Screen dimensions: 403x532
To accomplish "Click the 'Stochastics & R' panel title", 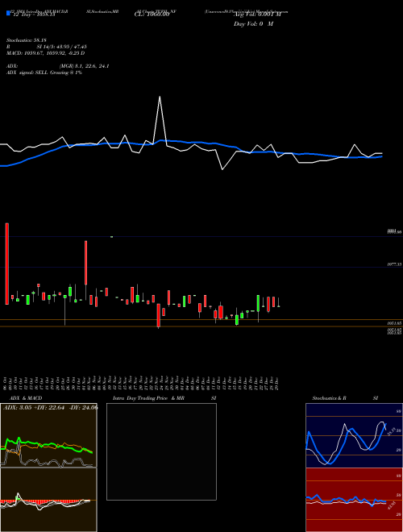I will (329, 398).
